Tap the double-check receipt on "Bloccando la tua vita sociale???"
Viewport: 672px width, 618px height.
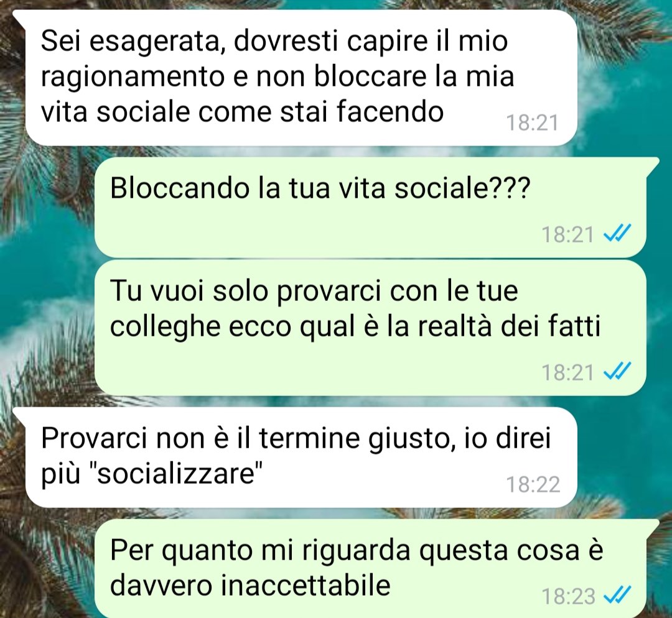(617, 234)
